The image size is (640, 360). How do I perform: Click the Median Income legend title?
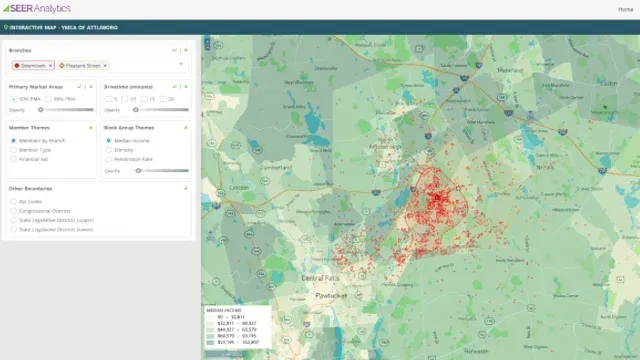tap(224, 310)
